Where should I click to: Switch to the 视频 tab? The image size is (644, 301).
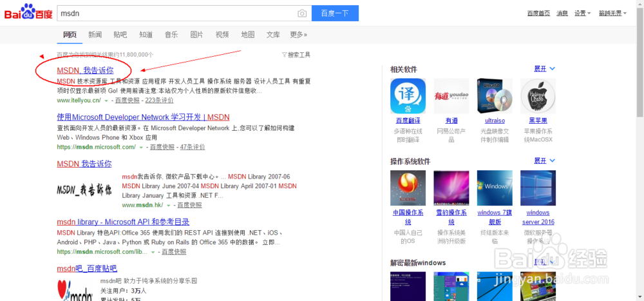coord(222,35)
